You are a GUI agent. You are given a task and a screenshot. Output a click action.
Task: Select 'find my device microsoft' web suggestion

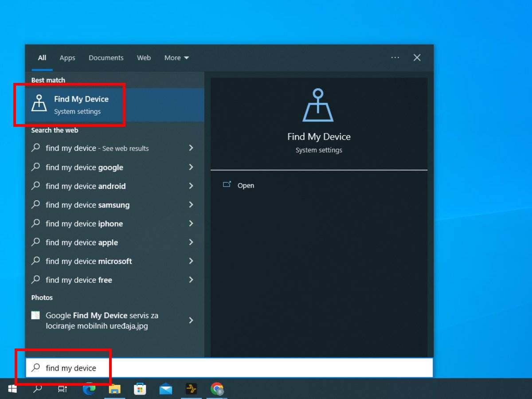point(89,261)
